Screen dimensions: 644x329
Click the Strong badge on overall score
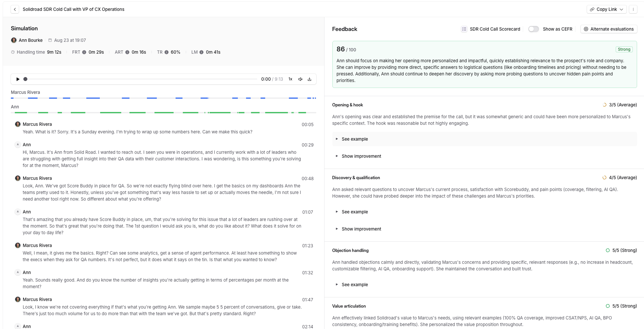(624, 49)
